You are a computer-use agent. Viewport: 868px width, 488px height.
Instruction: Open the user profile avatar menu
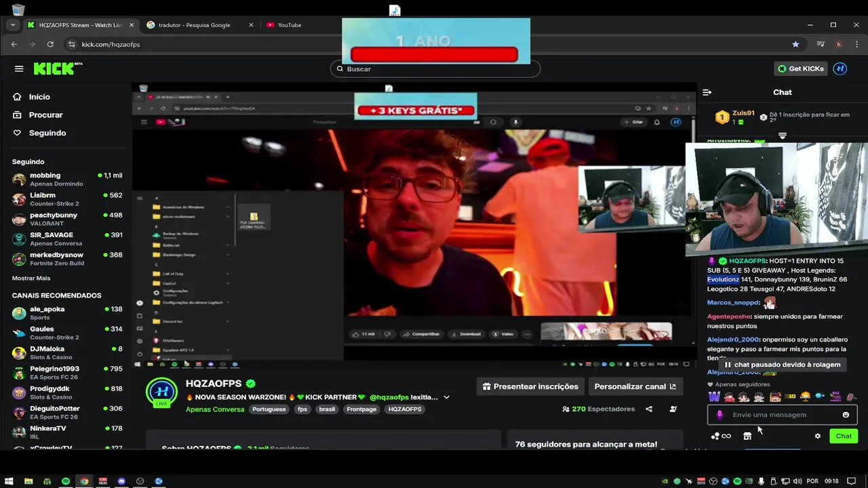click(x=840, y=68)
